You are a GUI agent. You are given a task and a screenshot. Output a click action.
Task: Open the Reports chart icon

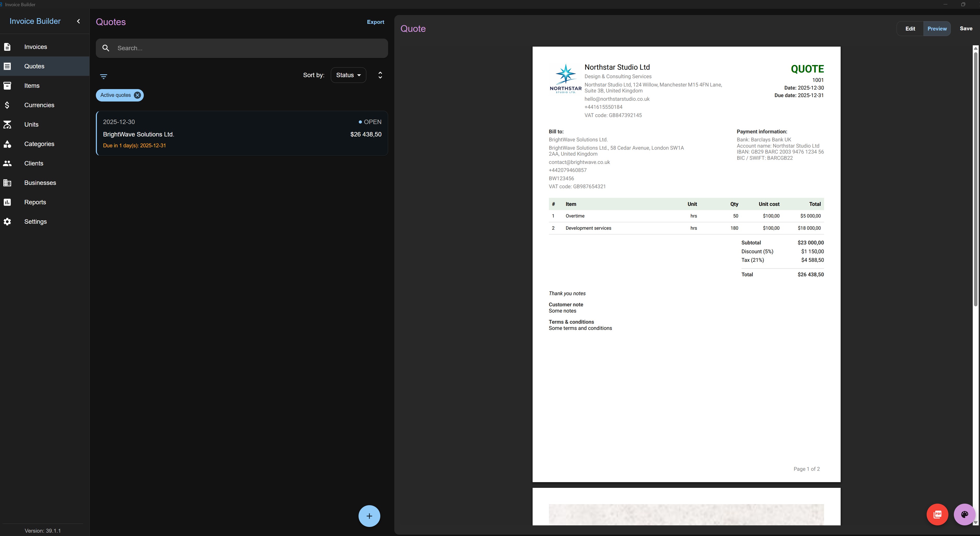(x=7, y=202)
